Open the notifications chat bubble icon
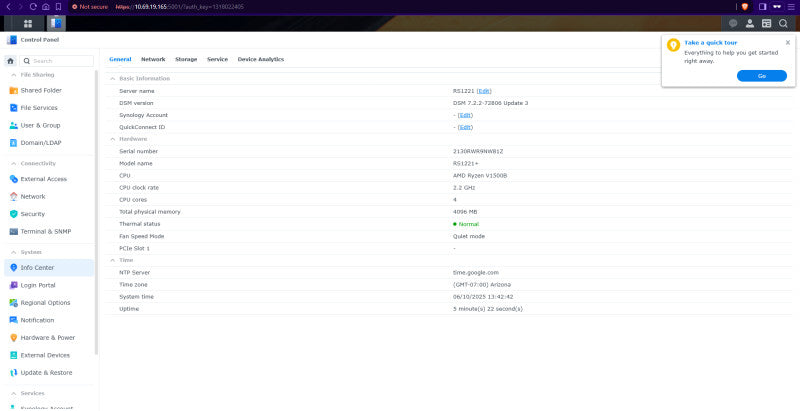 (x=733, y=23)
